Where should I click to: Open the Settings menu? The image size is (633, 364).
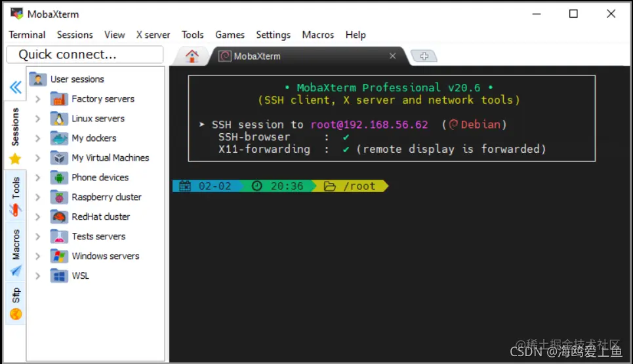(274, 35)
